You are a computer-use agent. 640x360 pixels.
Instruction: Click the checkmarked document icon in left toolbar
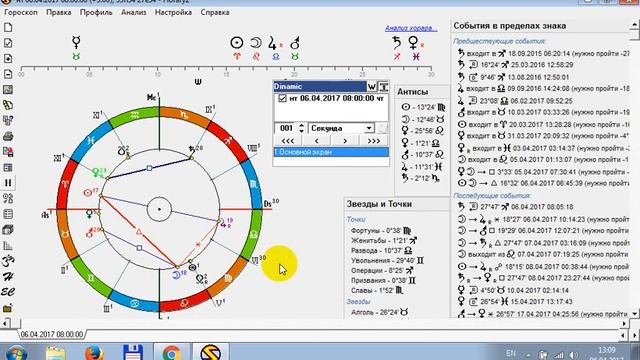click(x=8, y=43)
